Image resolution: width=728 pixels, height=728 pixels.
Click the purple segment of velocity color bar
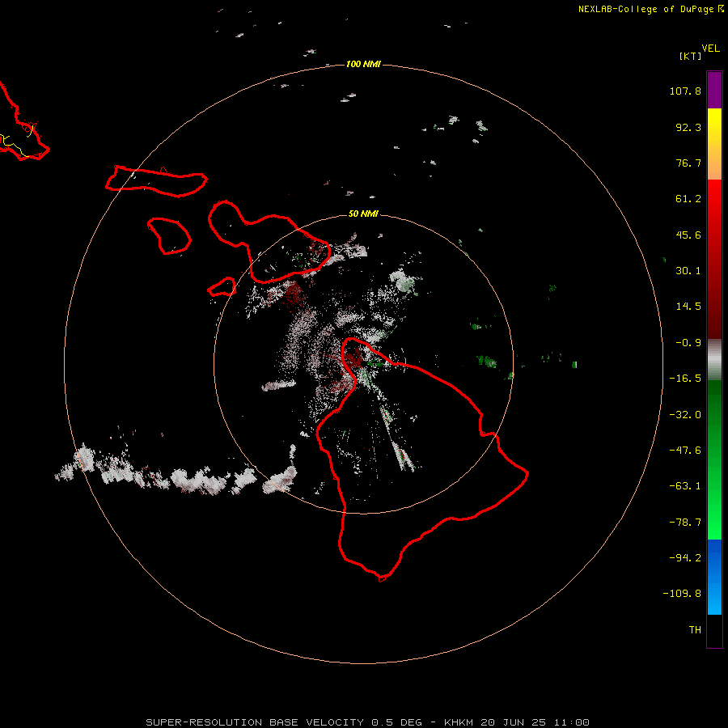(714, 90)
